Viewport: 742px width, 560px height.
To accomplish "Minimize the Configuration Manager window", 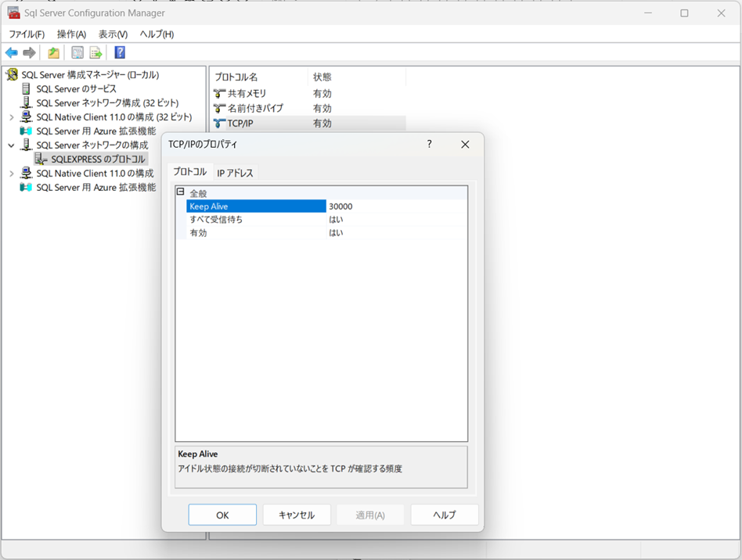I will (648, 13).
